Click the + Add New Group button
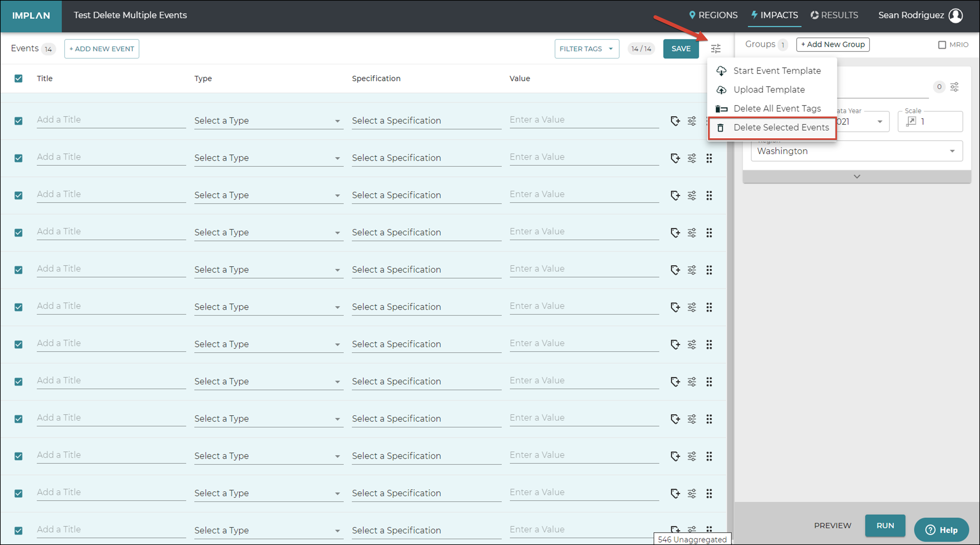The width and height of the screenshot is (980, 545). pos(833,45)
